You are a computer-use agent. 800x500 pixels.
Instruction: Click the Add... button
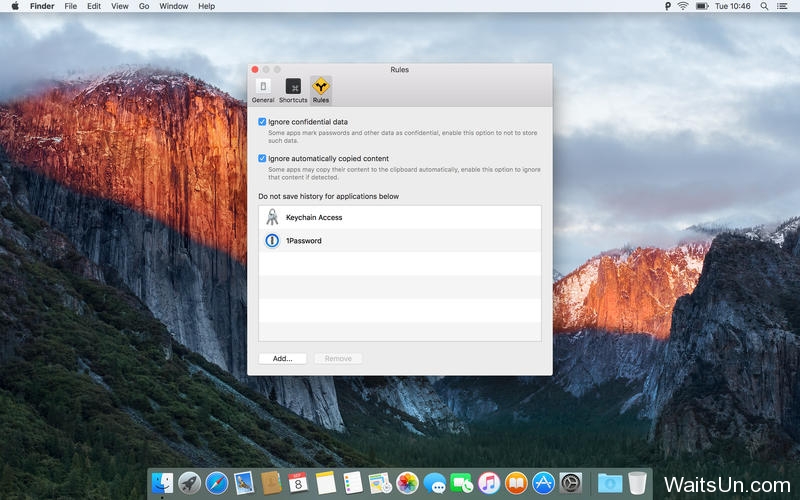pyautogui.click(x=282, y=359)
